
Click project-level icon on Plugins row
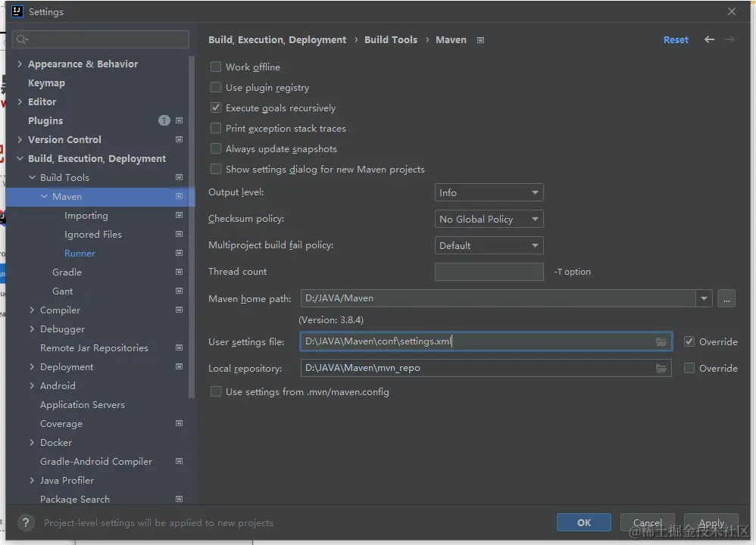pos(179,120)
